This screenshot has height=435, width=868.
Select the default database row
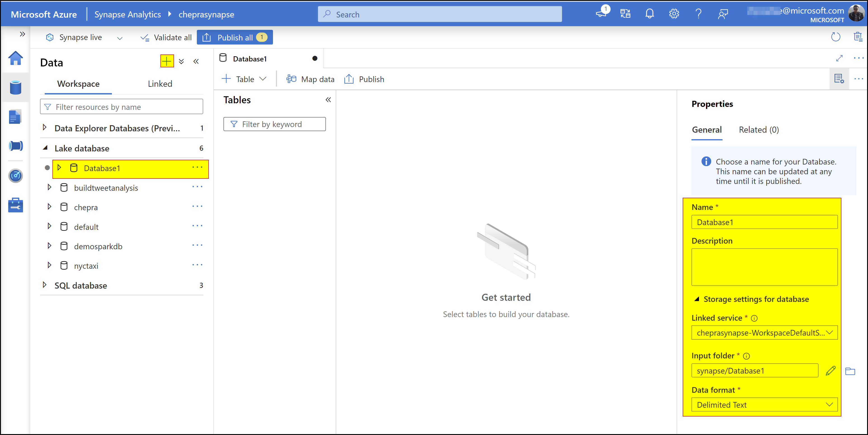pyautogui.click(x=122, y=226)
